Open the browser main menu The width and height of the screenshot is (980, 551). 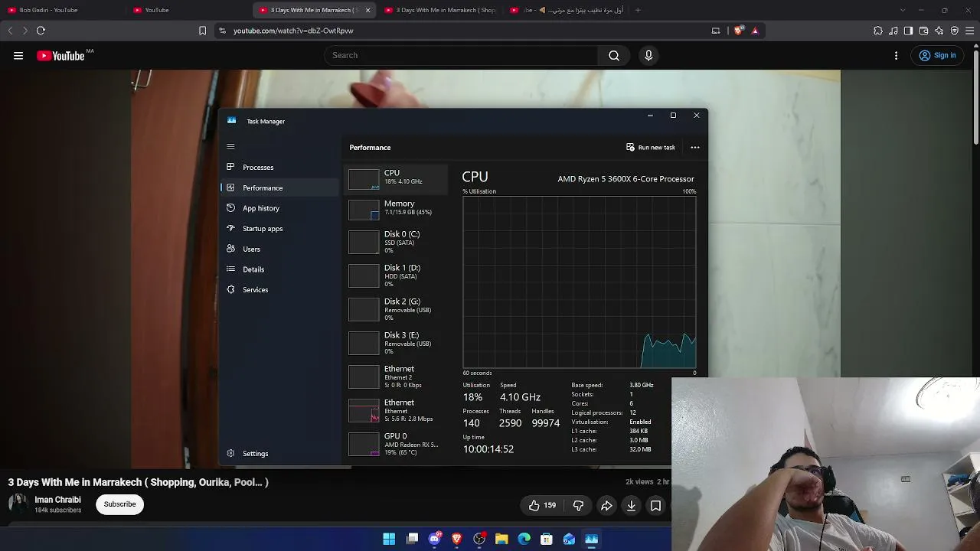pos(969,31)
